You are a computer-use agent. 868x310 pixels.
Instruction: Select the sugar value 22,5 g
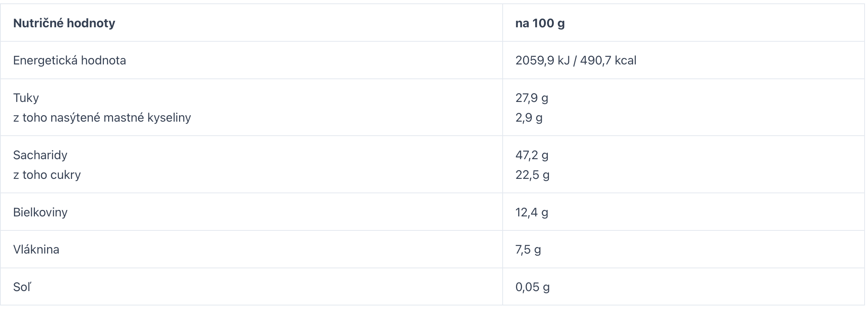tap(532, 175)
